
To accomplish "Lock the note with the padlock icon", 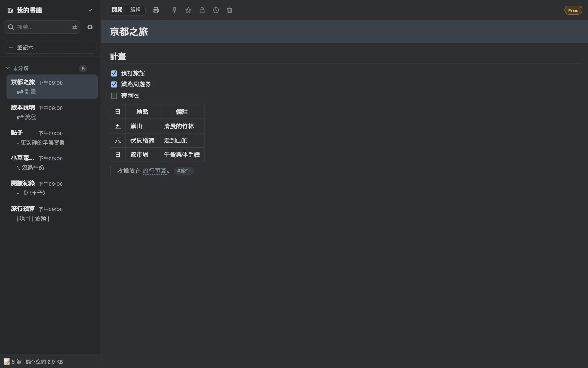I will pos(202,10).
